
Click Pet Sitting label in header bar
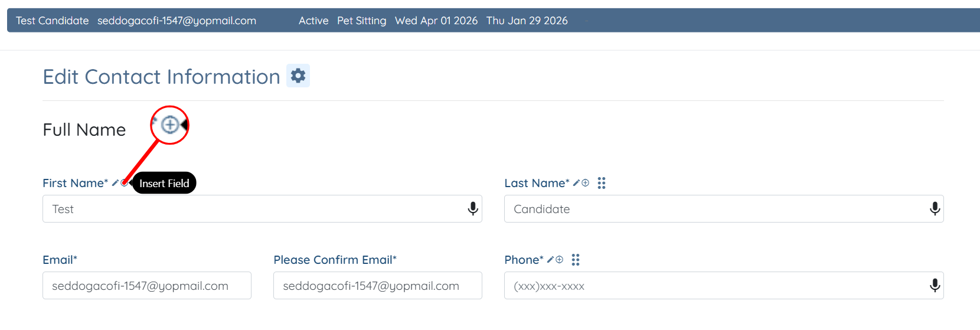361,21
